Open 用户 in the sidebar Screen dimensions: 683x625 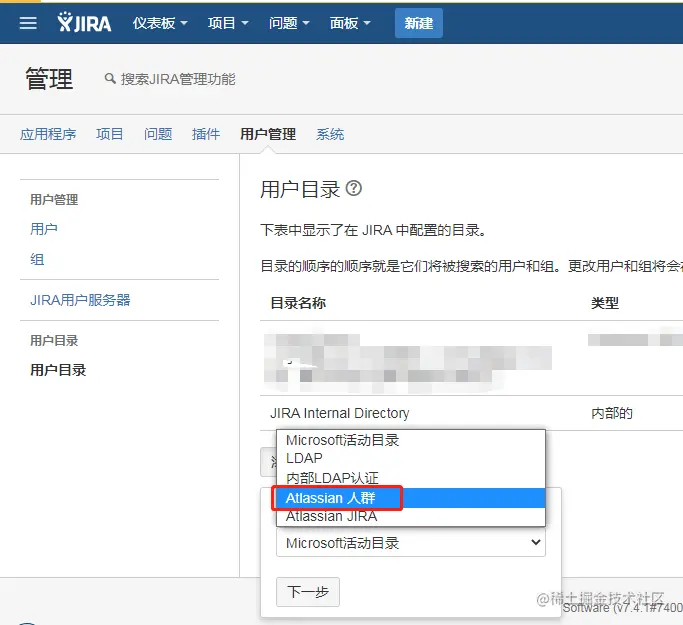click(44, 229)
